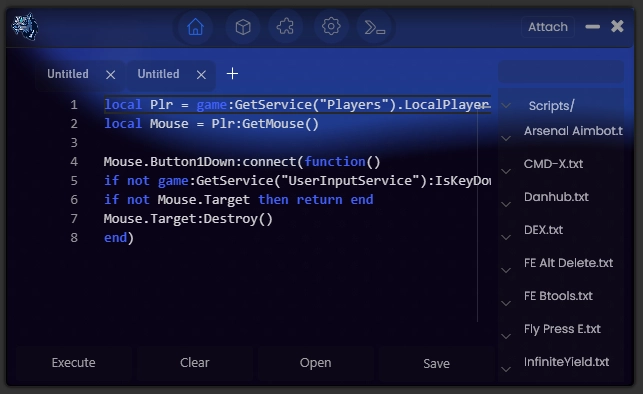This screenshot has width=643, height=394.
Task: Open the console terminal icon
Action: point(374,27)
